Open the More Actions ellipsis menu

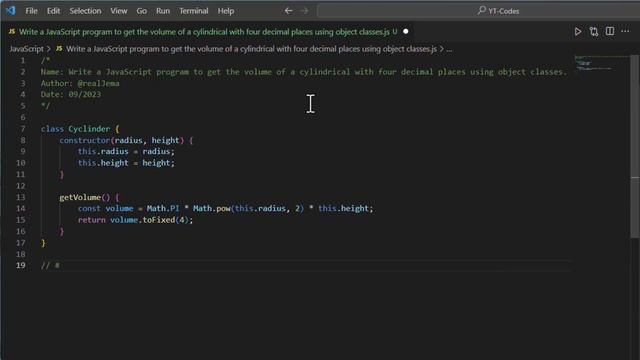coord(625,31)
